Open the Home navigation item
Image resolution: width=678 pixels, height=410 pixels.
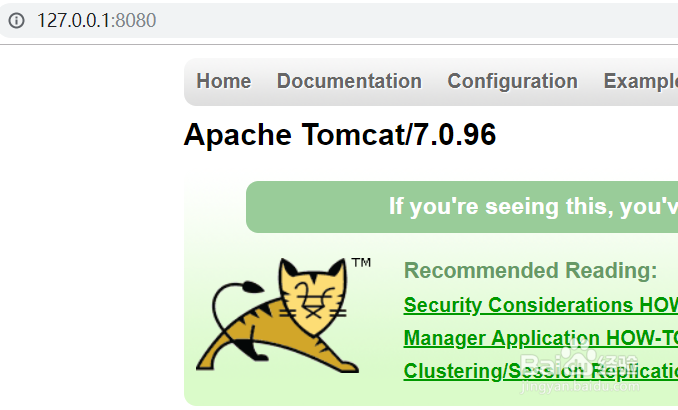(x=223, y=81)
